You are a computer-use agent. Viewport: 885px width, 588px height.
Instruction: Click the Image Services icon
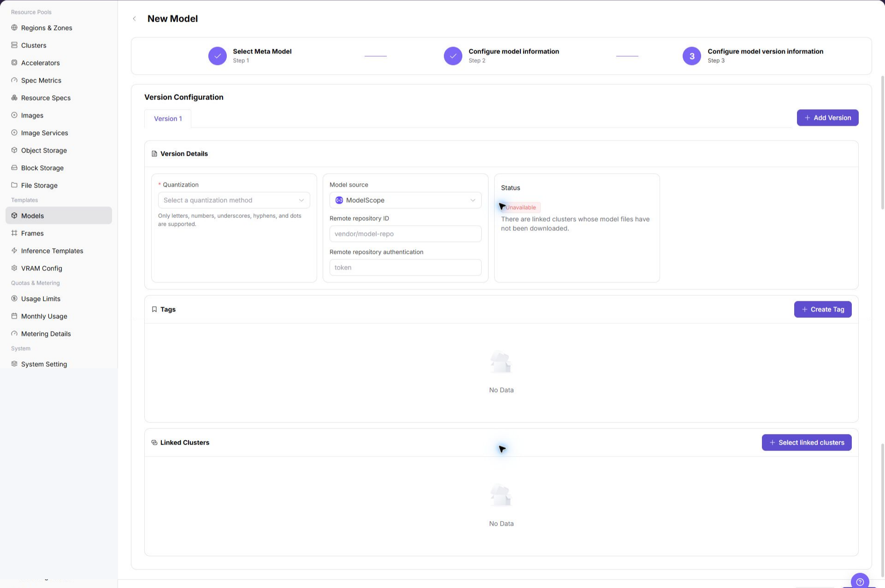[x=14, y=133]
